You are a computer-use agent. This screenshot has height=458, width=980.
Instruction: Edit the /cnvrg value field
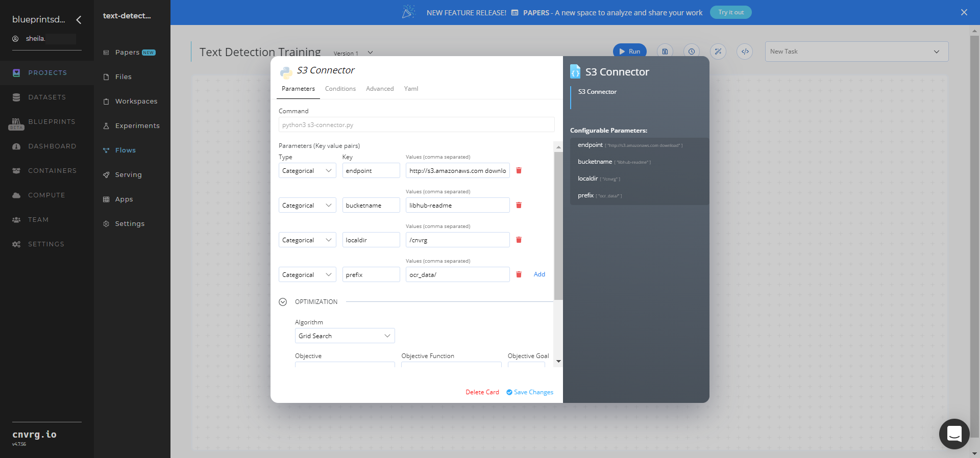coord(458,240)
